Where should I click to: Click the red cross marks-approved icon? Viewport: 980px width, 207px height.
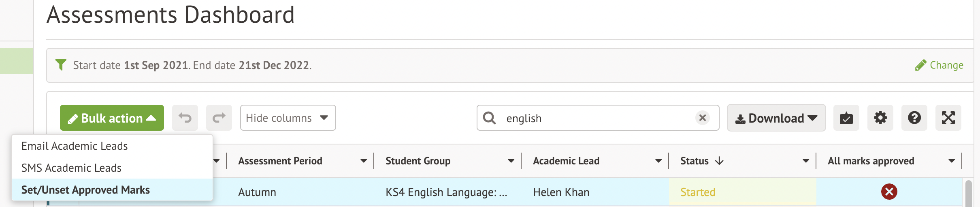(889, 192)
